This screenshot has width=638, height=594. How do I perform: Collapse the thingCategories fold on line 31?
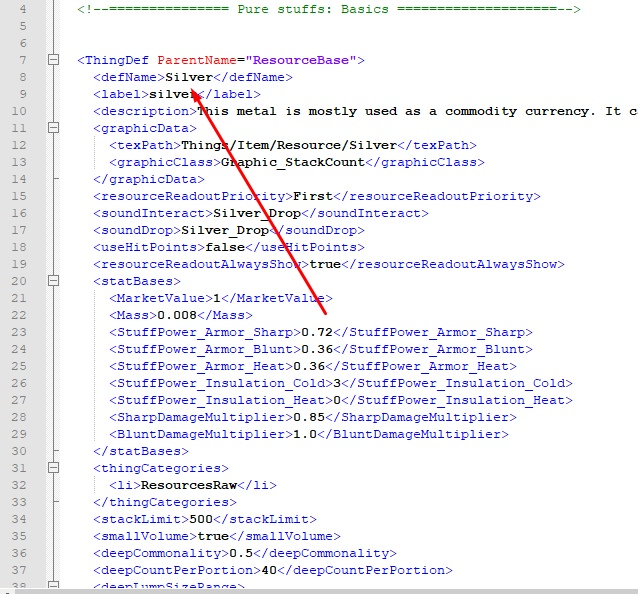point(53,468)
